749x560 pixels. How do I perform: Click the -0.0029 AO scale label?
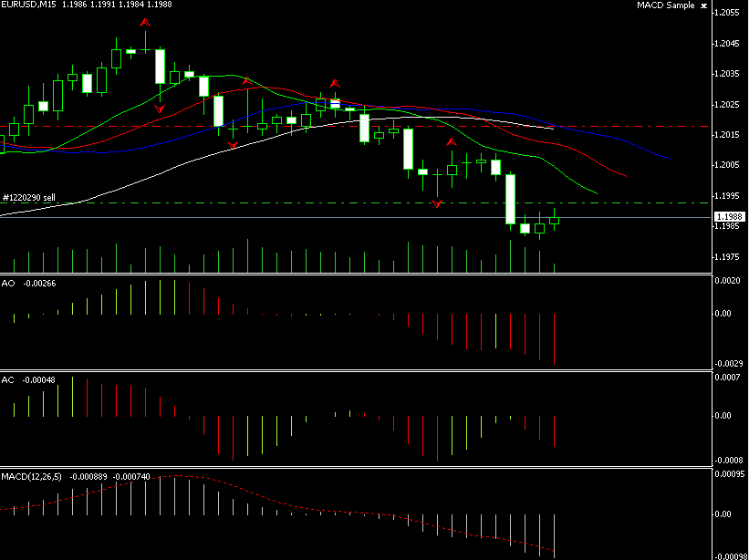tap(728, 363)
